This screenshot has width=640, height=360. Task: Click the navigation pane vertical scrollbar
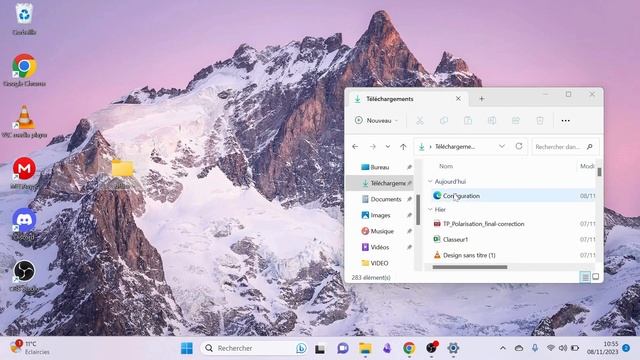[x=418, y=210]
